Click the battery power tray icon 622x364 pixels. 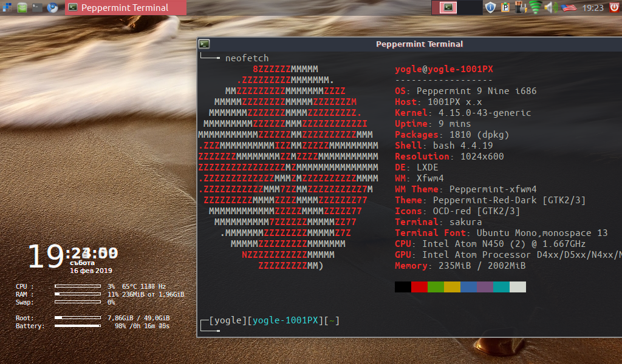click(x=520, y=7)
